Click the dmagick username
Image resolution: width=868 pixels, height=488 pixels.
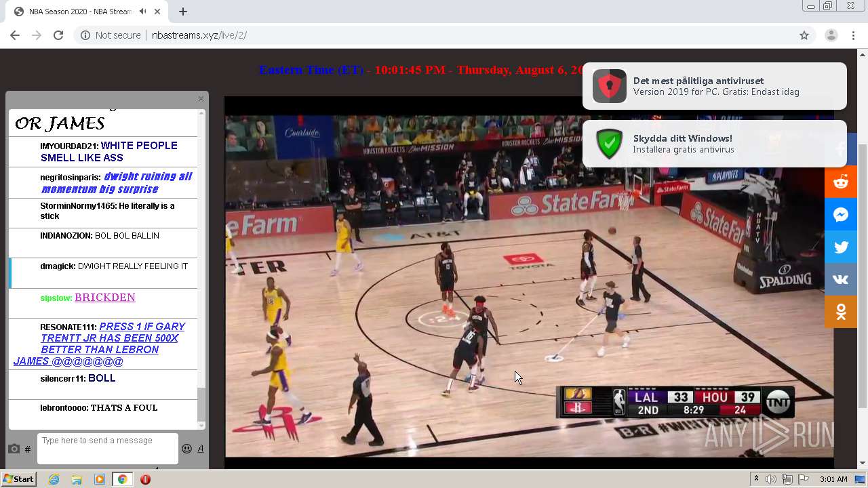point(58,266)
